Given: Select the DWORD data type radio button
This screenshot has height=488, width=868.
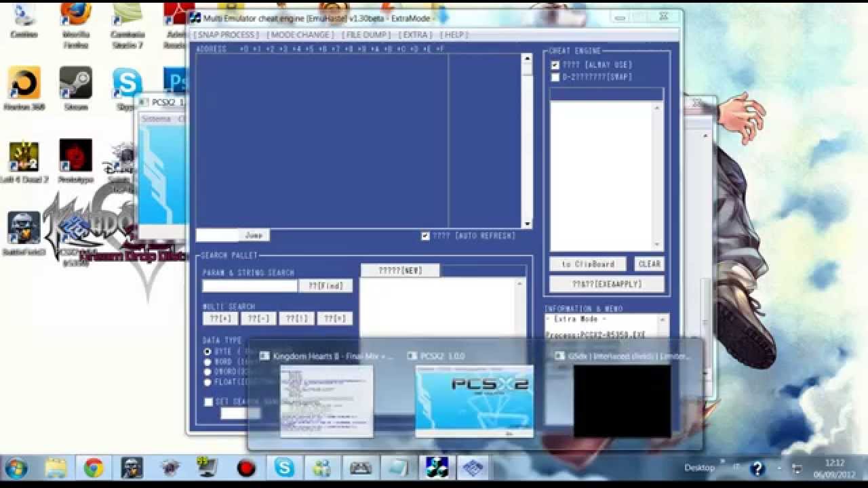Looking at the screenshot, I should [x=208, y=372].
